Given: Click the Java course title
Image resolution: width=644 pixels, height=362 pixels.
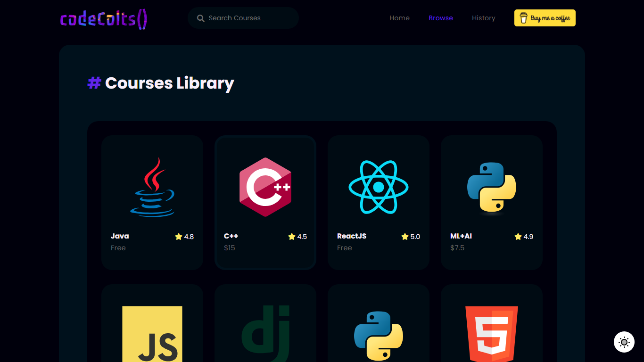Looking at the screenshot, I should click(x=120, y=236).
